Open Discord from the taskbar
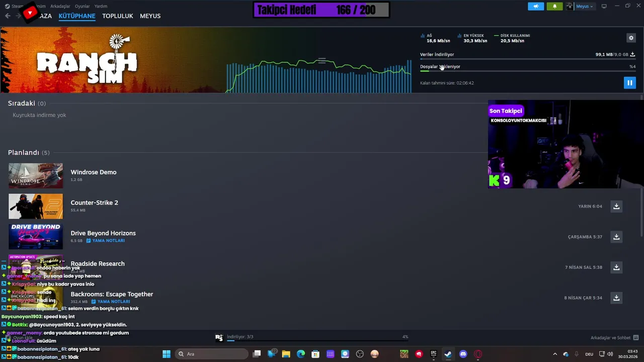Viewport: 644px width, 362px height. 463,354
